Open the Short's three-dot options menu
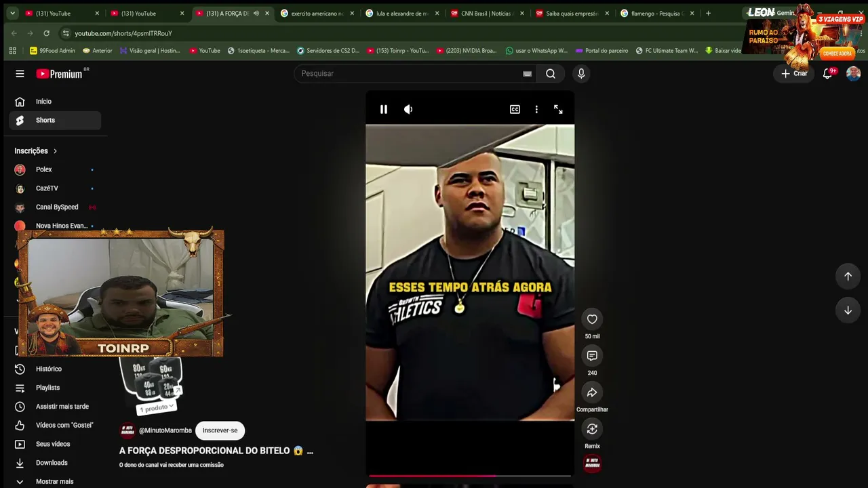868x488 pixels. pyautogui.click(x=536, y=109)
